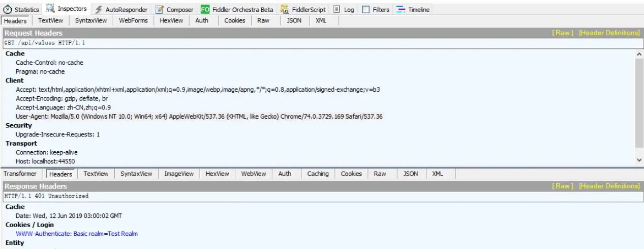The height and width of the screenshot is (249, 644).
Task: Click the green Fiddler Orchestra FO icon
Action: [x=204, y=10]
